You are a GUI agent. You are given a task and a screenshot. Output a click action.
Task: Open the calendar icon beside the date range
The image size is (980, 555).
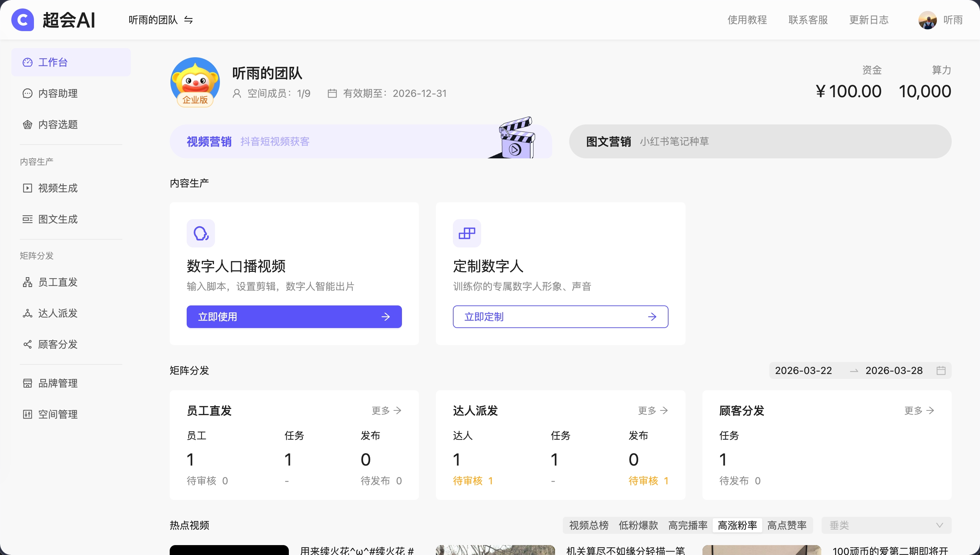click(x=941, y=370)
